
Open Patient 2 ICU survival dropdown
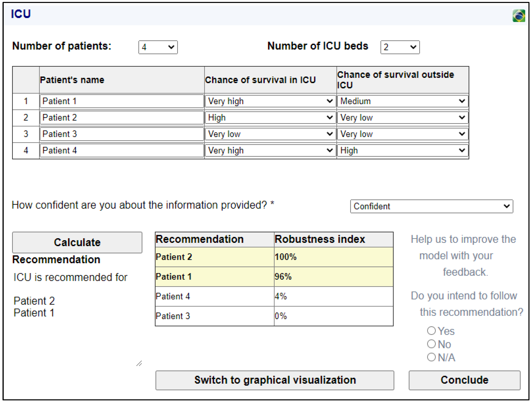tap(270, 118)
